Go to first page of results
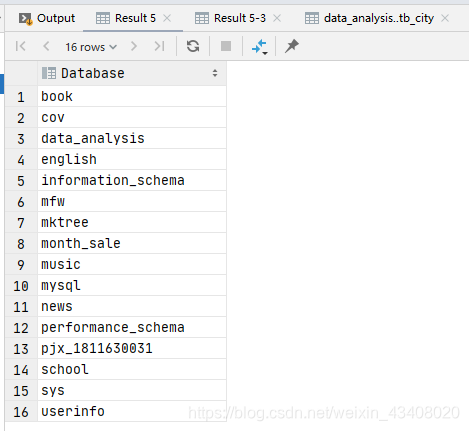Image resolution: width=469 pixels, height=431 pixels. (x=20, y=46)
